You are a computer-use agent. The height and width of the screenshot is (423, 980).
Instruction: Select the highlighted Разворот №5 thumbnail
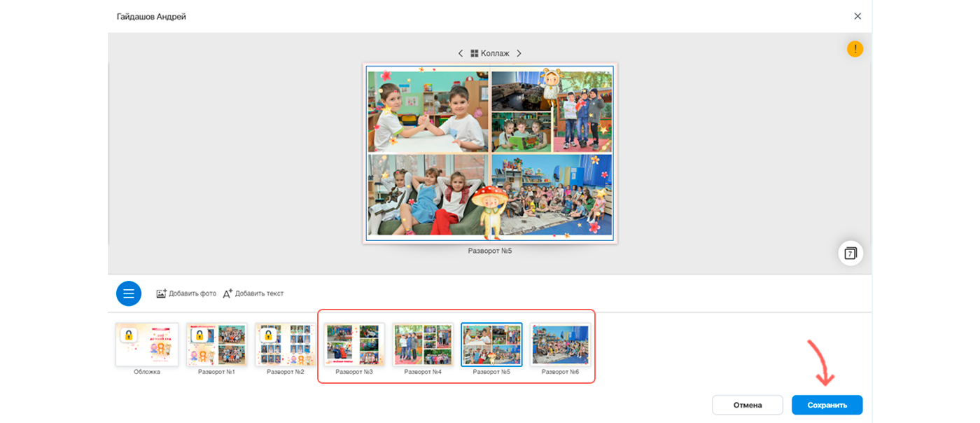(491, 345)
